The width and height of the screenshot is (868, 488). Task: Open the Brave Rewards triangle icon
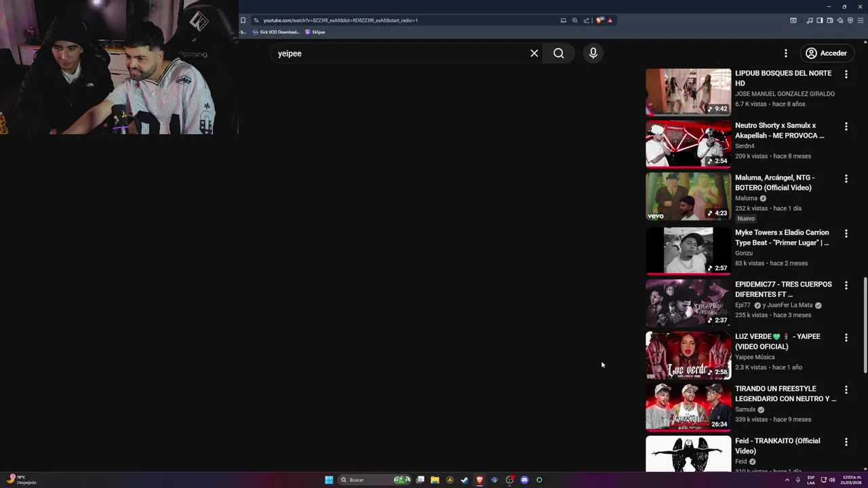(x=610, y=20)
